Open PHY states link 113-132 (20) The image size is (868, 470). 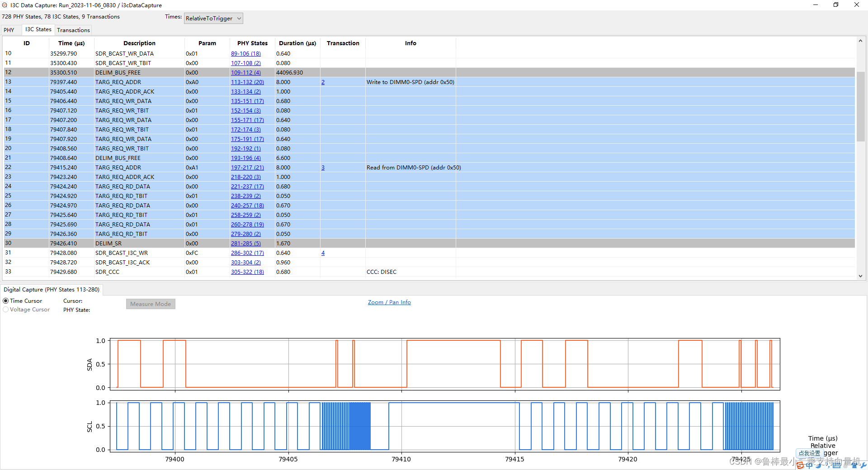click(x=247, y=82)
